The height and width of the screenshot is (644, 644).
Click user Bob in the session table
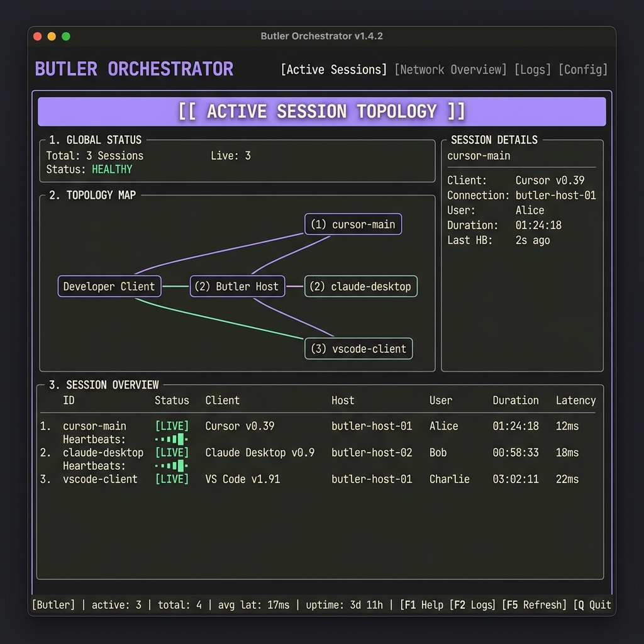(438, 453)
